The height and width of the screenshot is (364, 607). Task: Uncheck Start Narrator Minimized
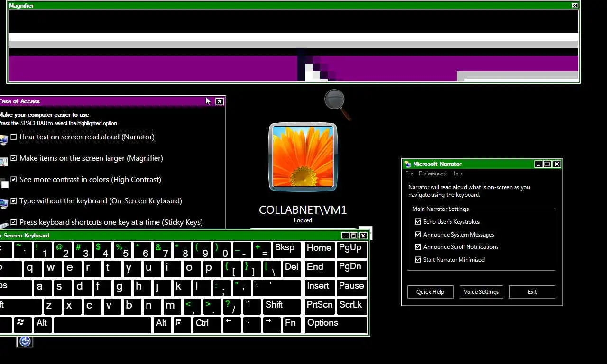[418, 260]
